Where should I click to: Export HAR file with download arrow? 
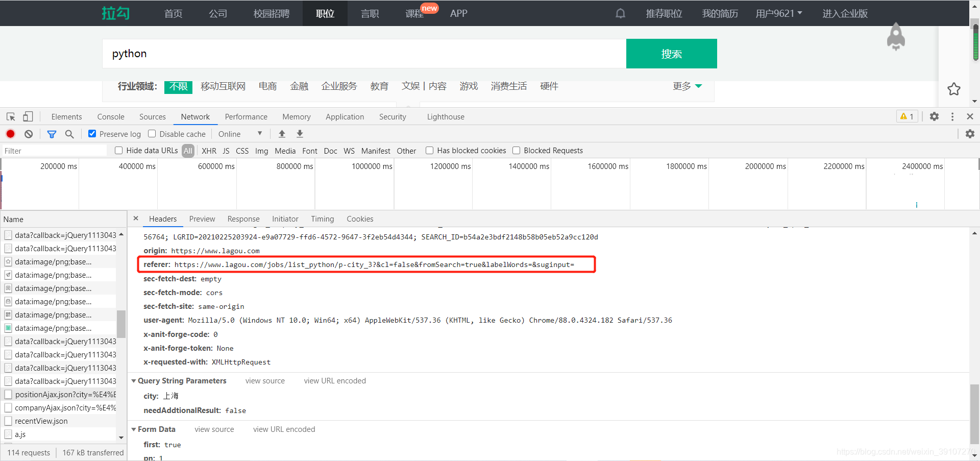point(300,134)
